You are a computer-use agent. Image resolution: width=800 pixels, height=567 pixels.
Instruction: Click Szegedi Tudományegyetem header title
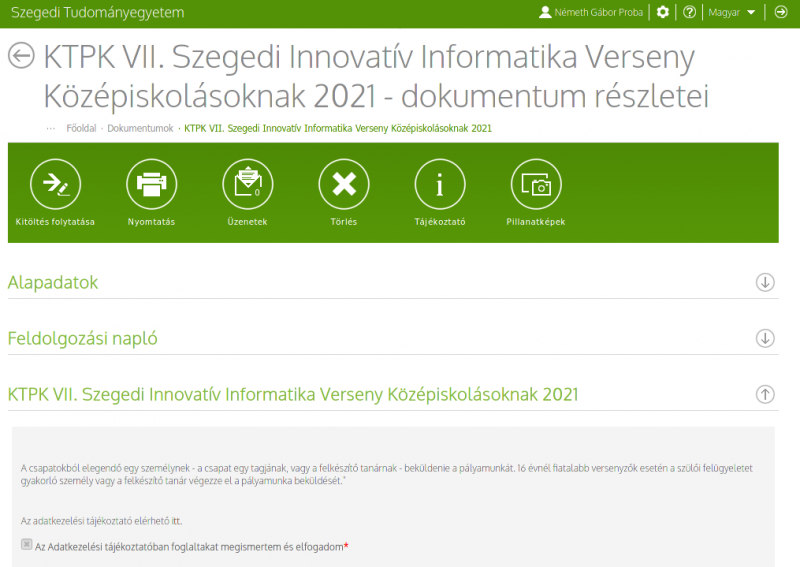(97, 12)
